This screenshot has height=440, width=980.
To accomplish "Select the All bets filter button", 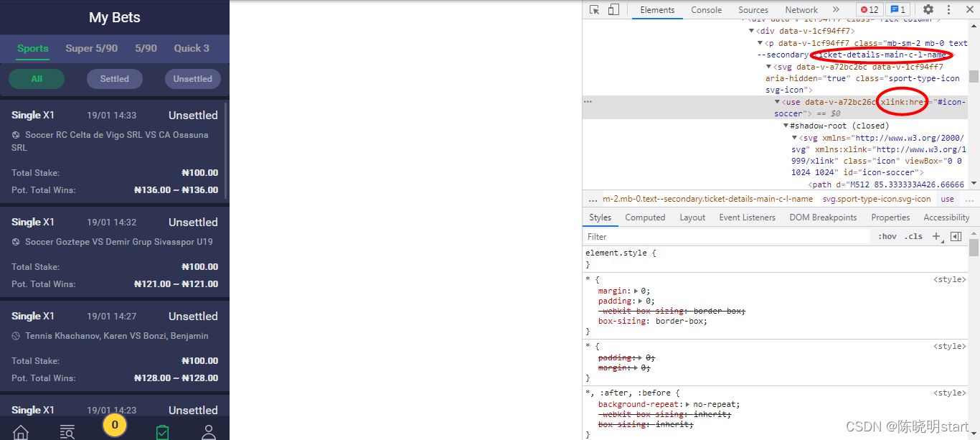I will point(36,78).
